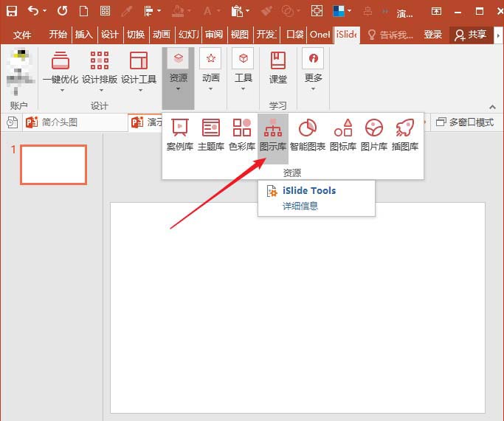504x421 pixels.
Task: Open the 图标库 icon library
Action: tap(343, 134)
